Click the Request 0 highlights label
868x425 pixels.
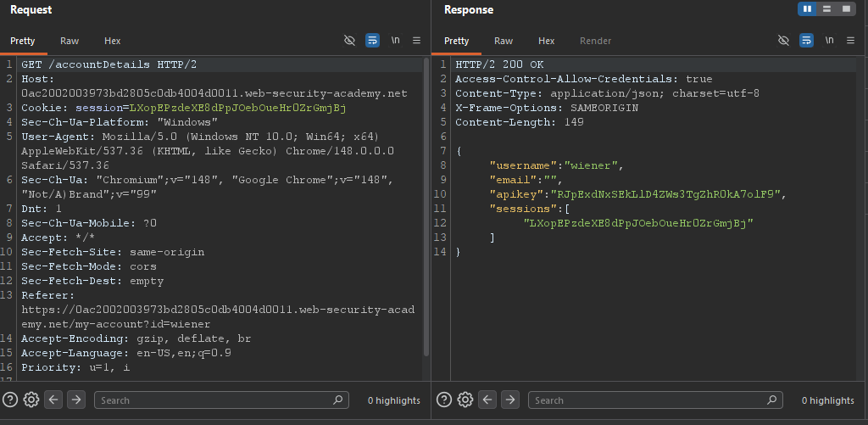(393, 400)
